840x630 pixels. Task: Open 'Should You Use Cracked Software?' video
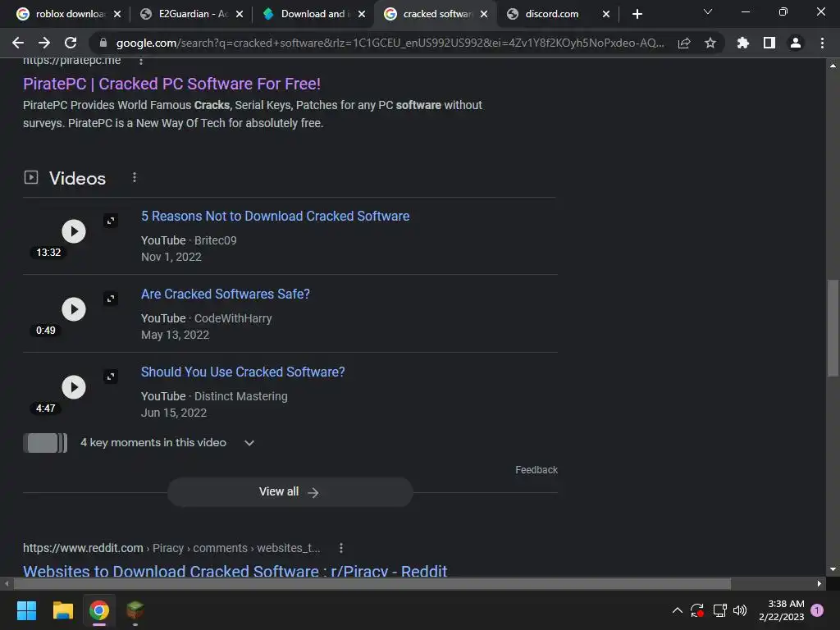click(x=243, y=372)
